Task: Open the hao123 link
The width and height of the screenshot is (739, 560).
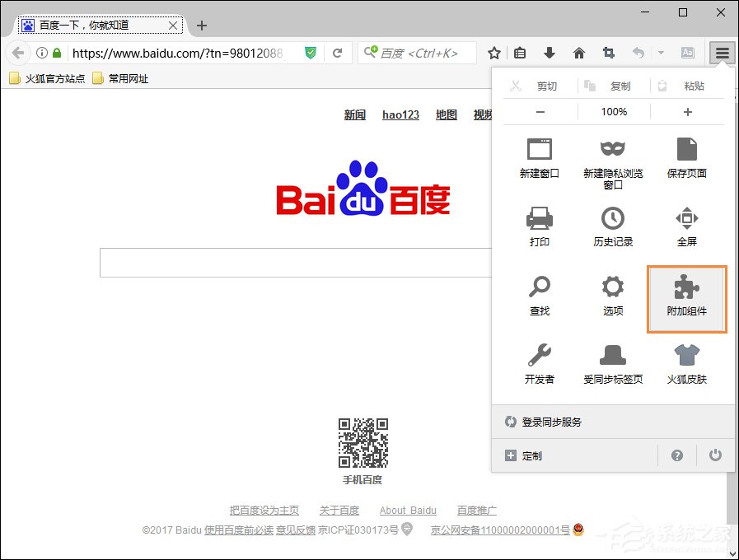Action: [400, 114]
